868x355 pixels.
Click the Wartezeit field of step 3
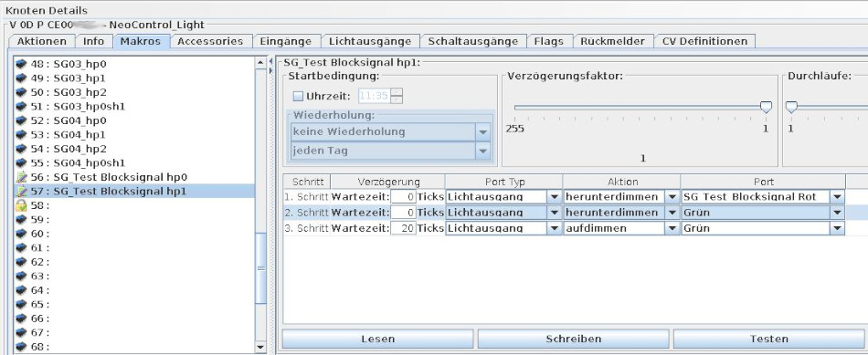click(x=403, y=228)
